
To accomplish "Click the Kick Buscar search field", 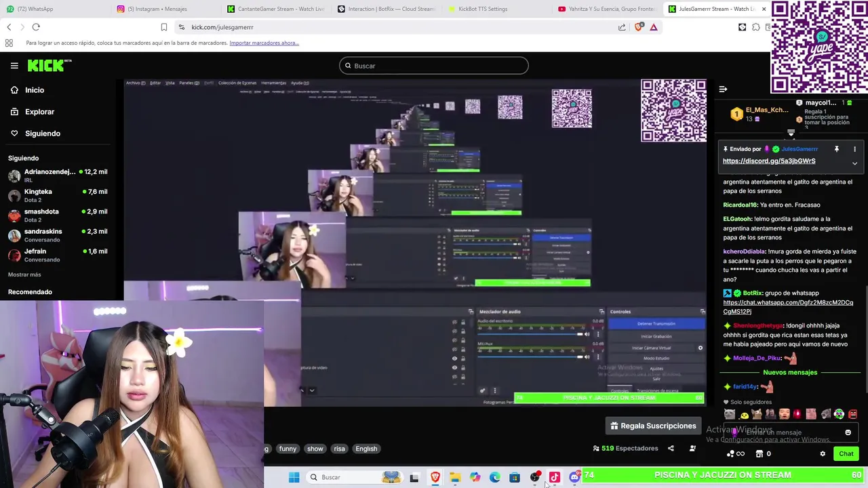I will (x=434, y=66).
